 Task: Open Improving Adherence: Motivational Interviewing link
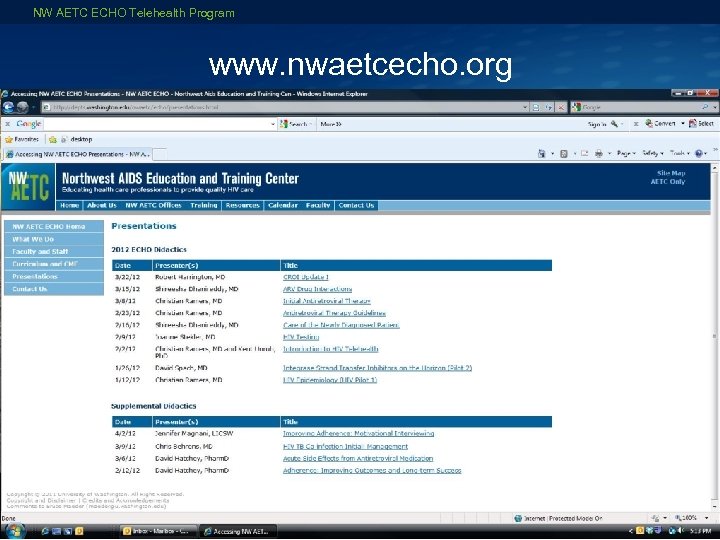coord(359,433)
